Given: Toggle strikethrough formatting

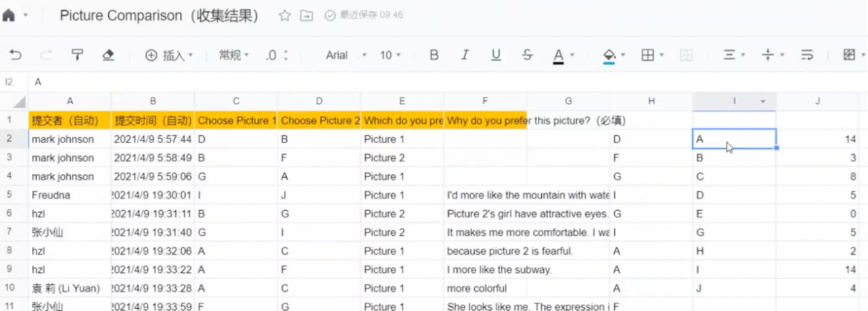Looking at the screenshot, I should pyautogui.click(x=527, y=55).
